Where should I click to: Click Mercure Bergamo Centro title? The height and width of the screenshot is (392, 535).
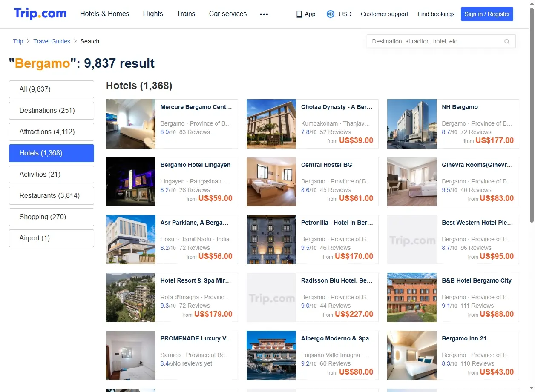coord(196,107)
